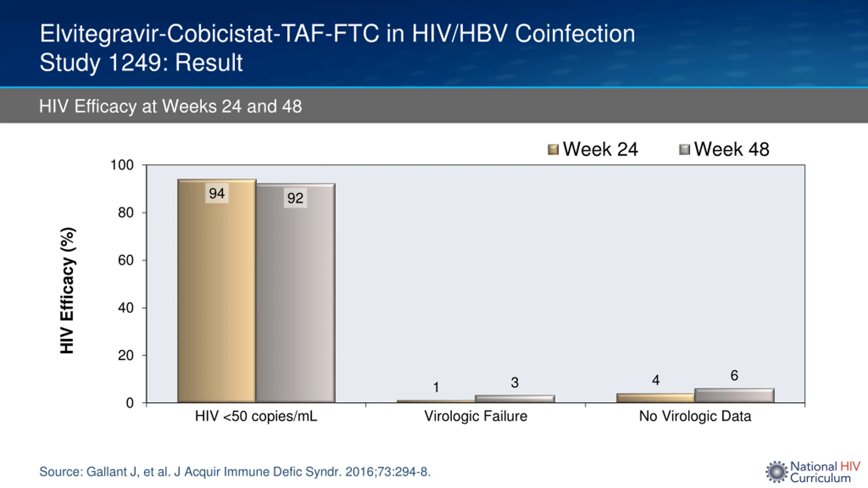Click the HIV Efficacy (%) axis title

click(67, 291)
